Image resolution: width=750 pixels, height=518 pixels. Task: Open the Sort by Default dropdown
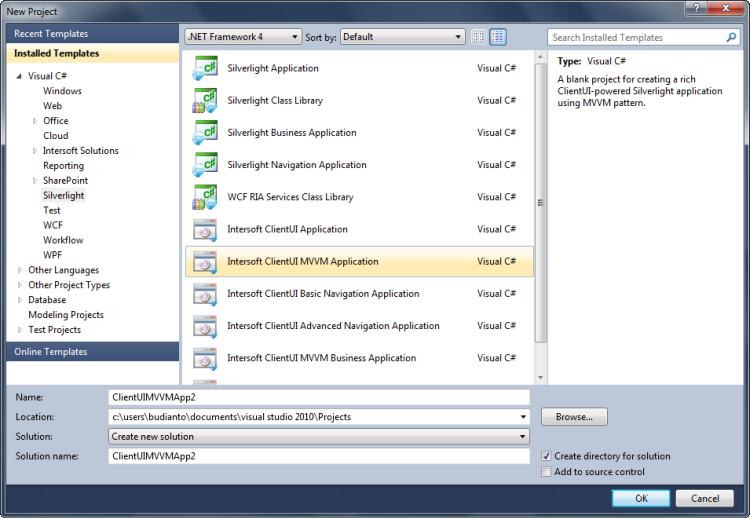403,37
